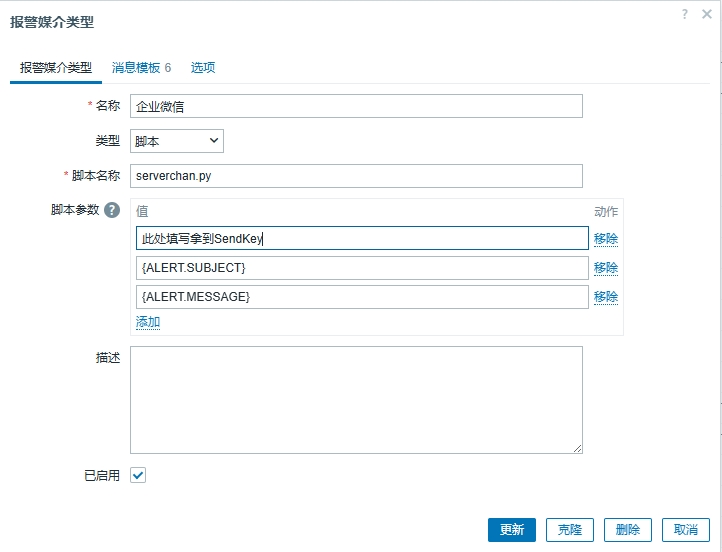Switch to the 消息模板 tab
Image resolution: width=722 pixels, height=552 pixels.
(141, 68)
